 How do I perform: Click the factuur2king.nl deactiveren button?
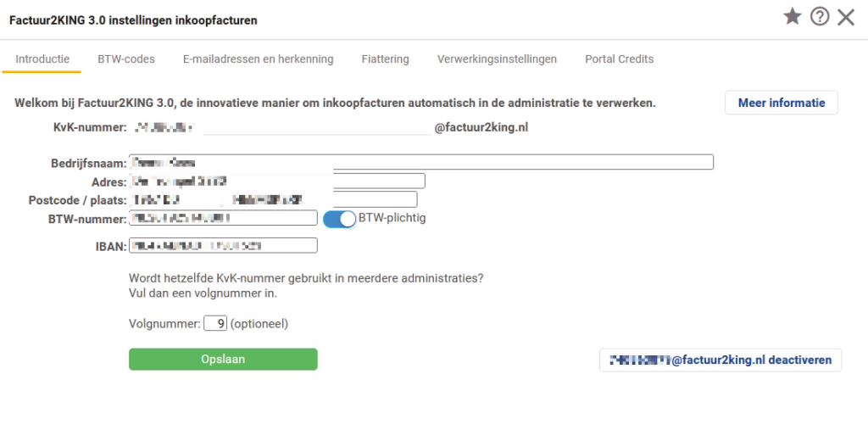(x=720, y=360)
